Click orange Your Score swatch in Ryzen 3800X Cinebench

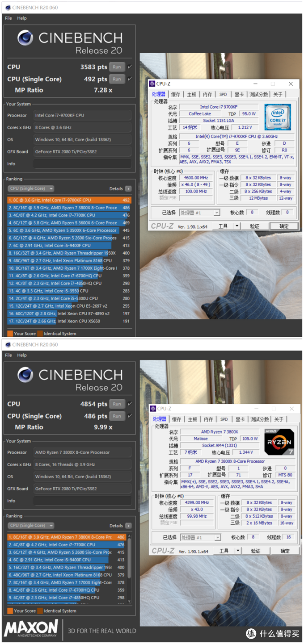coord(10,611)
